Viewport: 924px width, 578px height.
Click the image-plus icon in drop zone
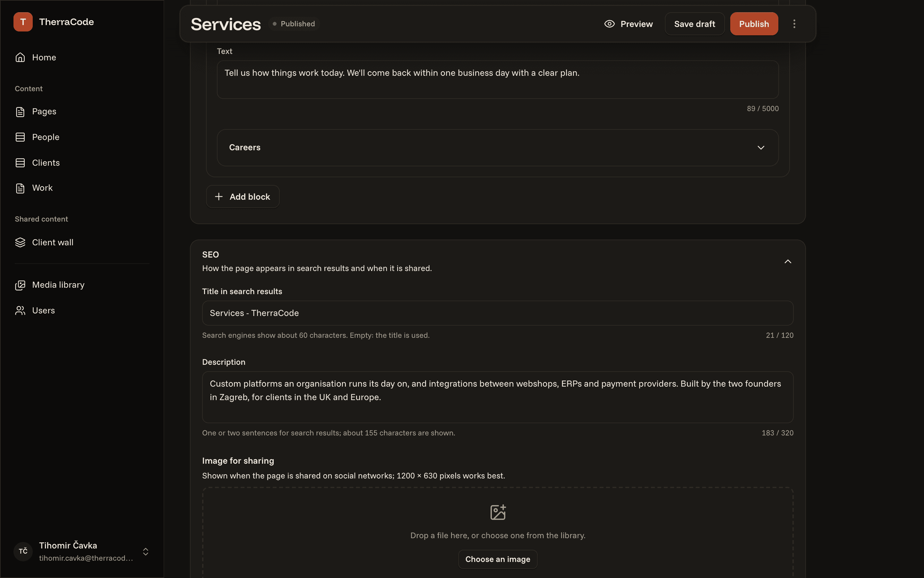coord(498,512)
